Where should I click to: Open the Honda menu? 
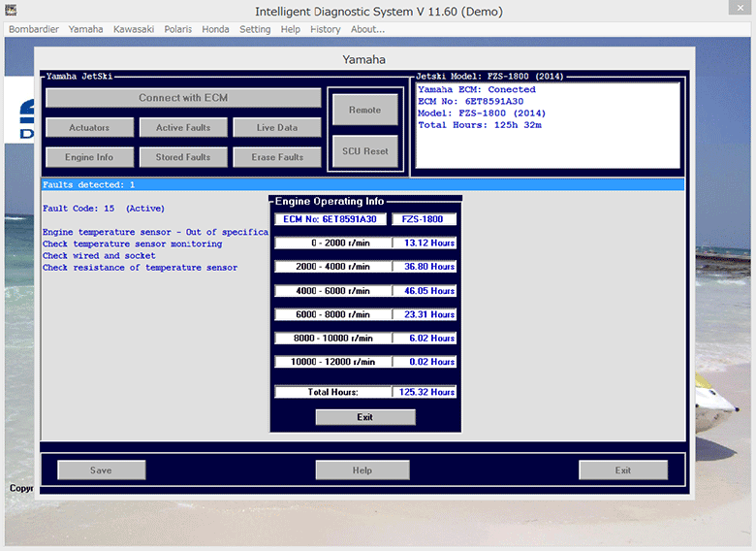coord(215,29)
